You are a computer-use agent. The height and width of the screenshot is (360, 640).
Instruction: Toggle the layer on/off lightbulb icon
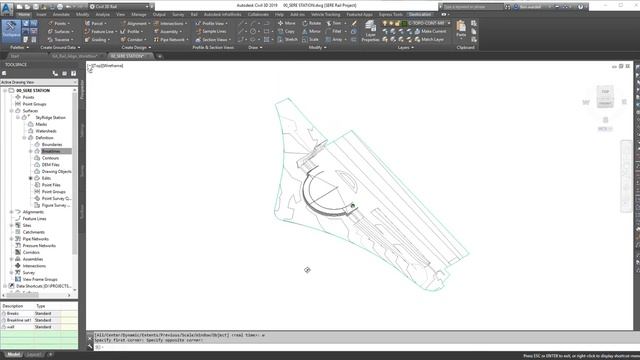[x=384, y=23]
